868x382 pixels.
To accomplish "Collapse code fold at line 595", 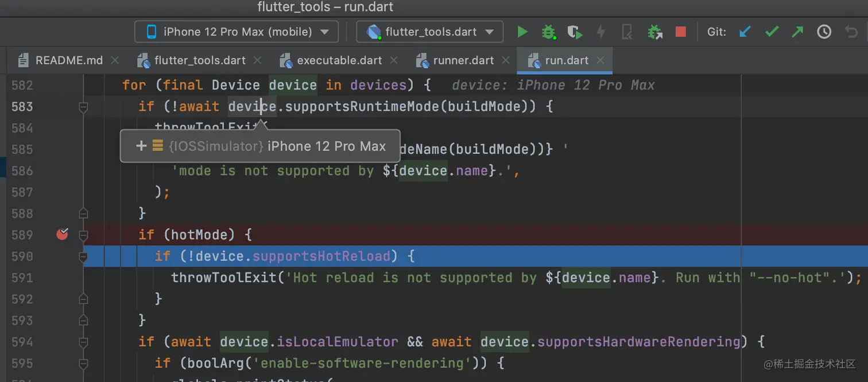I will point(83,363).
